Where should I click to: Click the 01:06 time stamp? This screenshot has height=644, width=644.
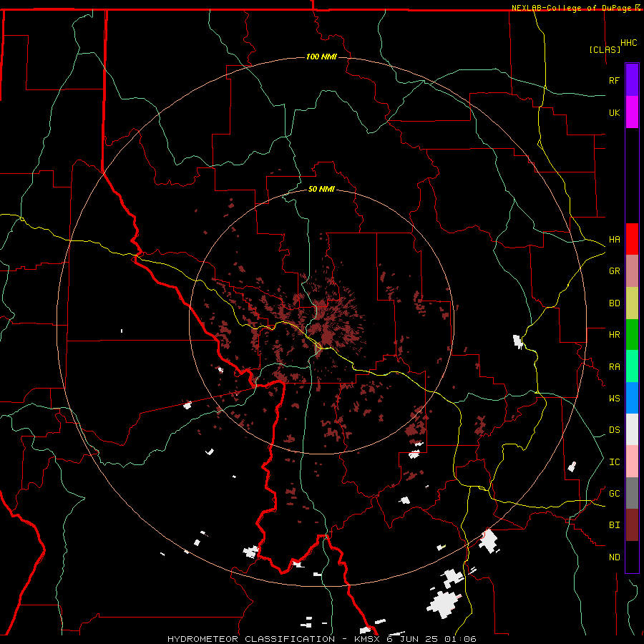coord(462,639)
